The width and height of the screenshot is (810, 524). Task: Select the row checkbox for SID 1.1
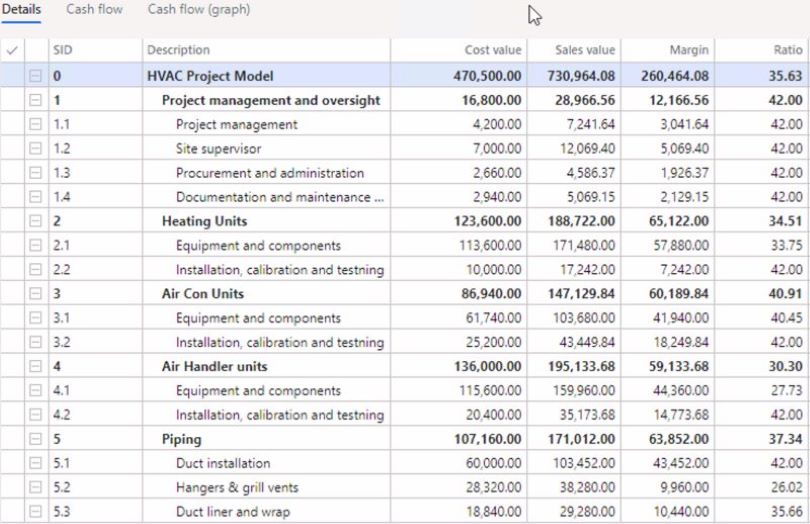click(x=12, y=125)
